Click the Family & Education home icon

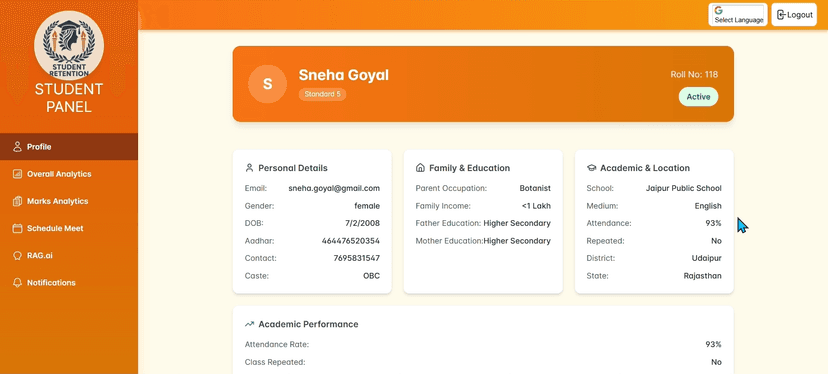click(420, 168)
